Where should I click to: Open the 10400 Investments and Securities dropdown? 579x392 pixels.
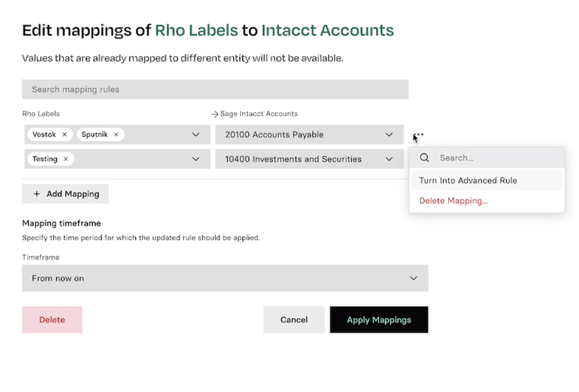(x=309, y=159)
